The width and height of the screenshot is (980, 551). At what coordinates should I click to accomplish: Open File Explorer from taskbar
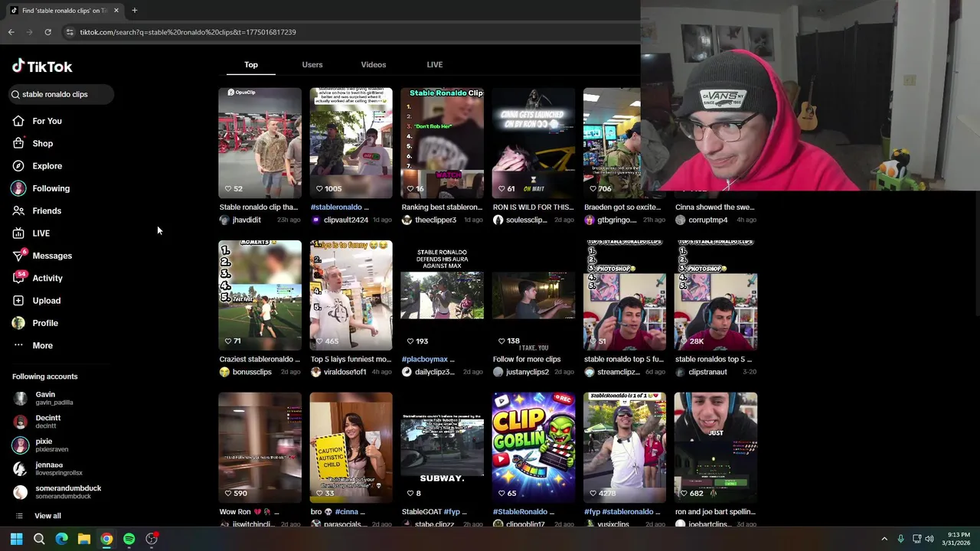(x=84, y=539)
